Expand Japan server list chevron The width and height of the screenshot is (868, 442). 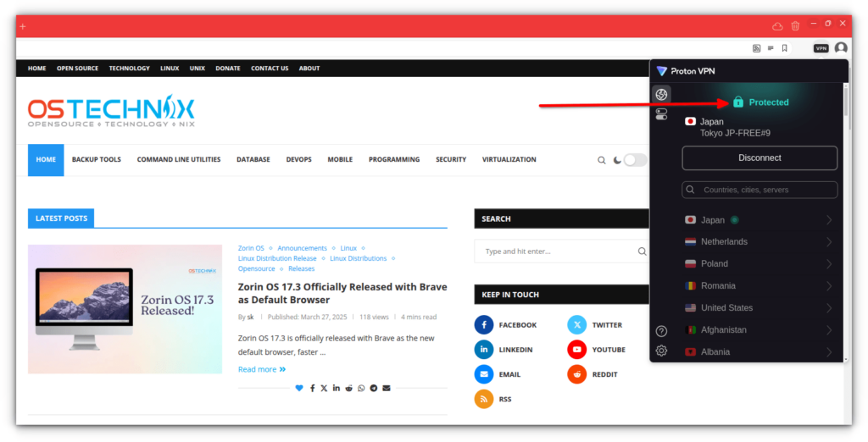829,220
